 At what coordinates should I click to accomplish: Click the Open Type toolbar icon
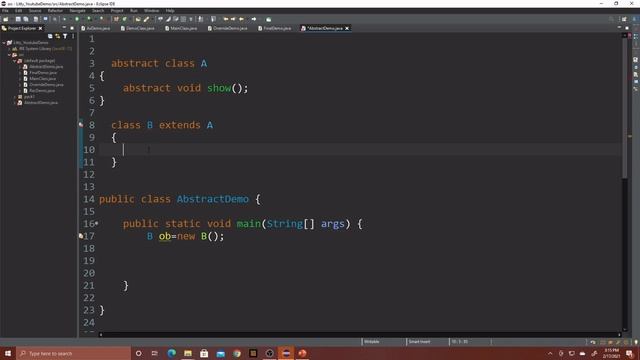tap(138, 19)
